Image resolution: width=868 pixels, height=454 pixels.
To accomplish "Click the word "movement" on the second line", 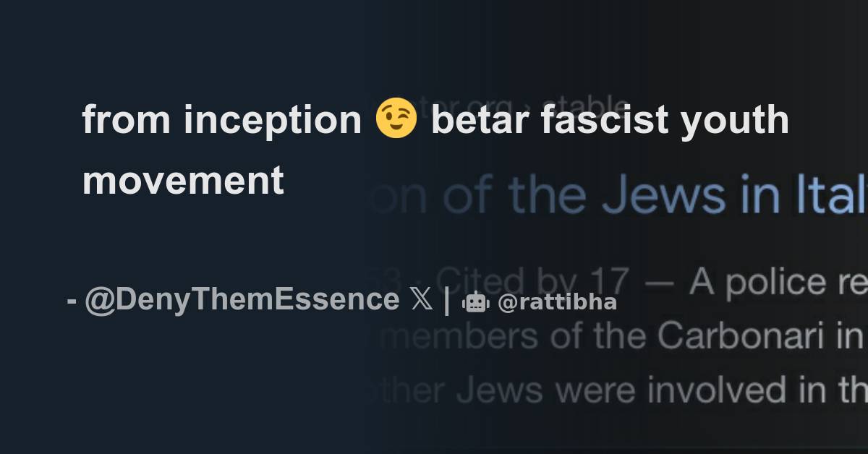I will (x=183, y=179).
